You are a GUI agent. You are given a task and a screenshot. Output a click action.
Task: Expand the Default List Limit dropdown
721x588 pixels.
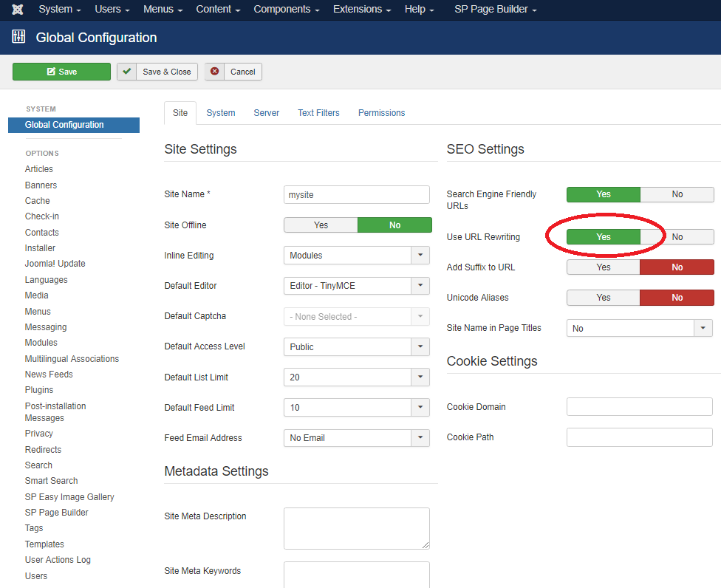pos(356,377)
